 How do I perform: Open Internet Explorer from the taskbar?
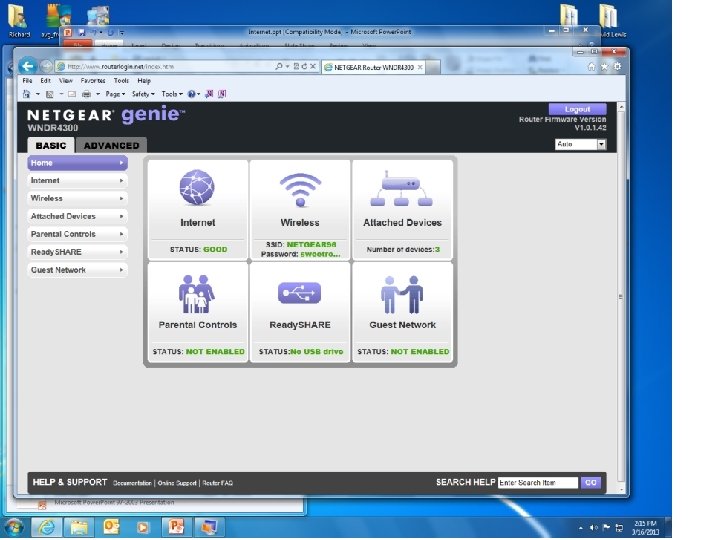coord(46,526)
